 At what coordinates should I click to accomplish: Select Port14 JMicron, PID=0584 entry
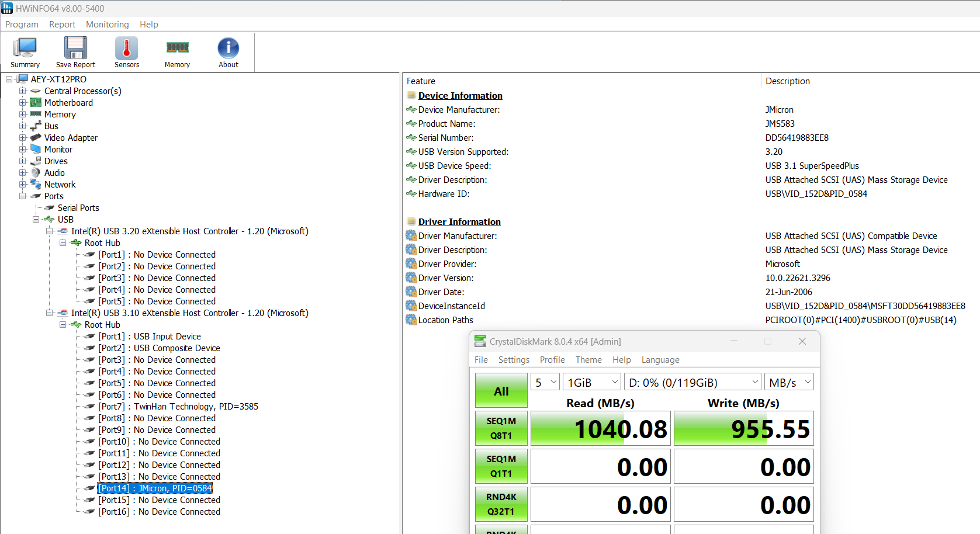coord(155,488)
